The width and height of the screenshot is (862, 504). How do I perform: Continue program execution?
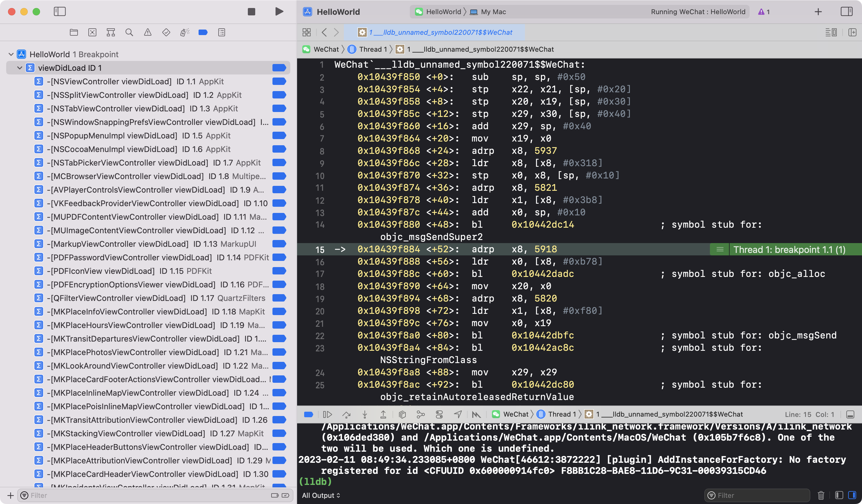pyautogui.click(x=327, y=414)
